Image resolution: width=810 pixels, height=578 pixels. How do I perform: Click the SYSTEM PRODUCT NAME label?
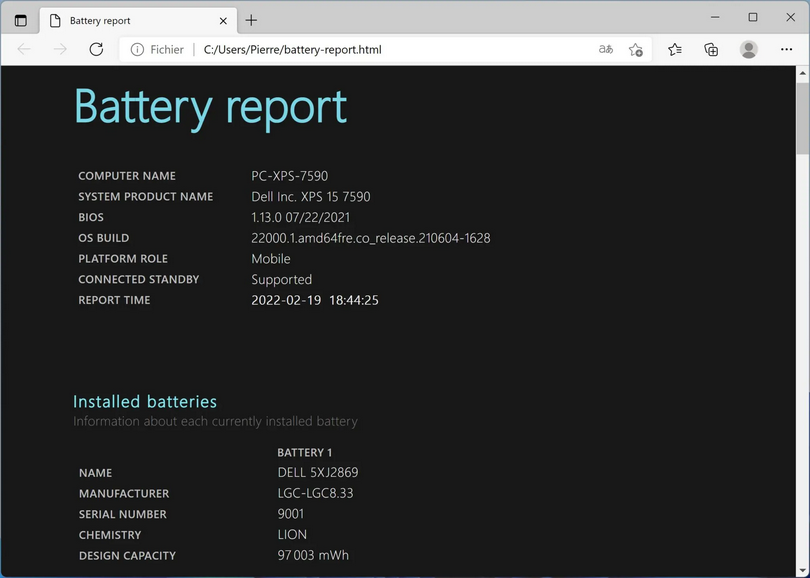(x=146, y=197)
